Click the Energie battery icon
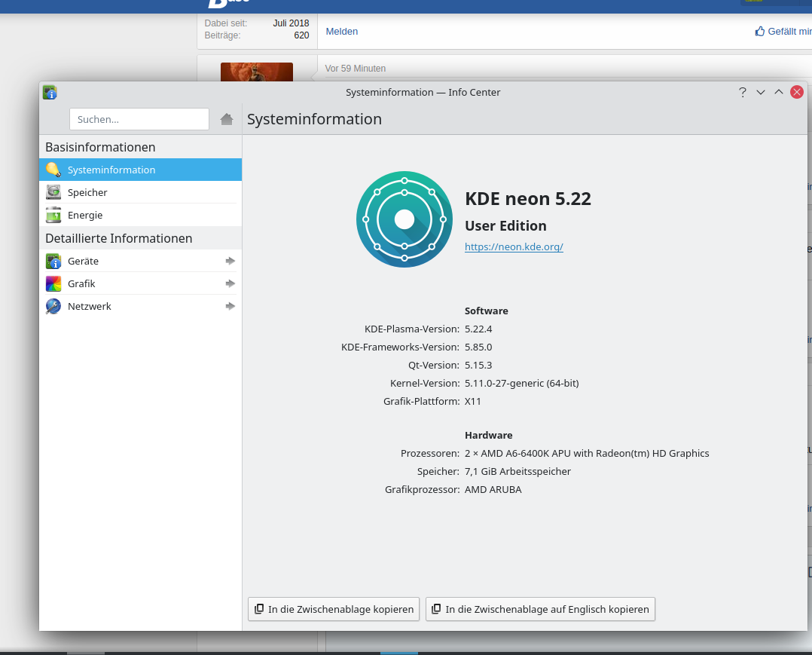Screen dimensions: 812x655 point(53,215)
